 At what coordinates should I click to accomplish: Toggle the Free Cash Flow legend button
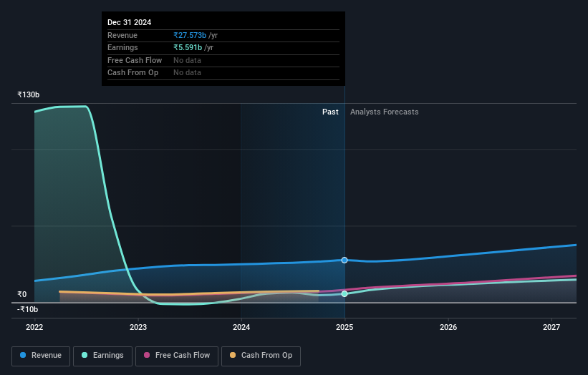point(177,356)
